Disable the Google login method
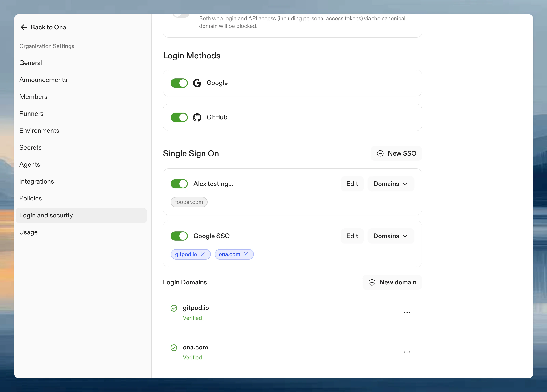547x392 pixels. tap(179, 83)
